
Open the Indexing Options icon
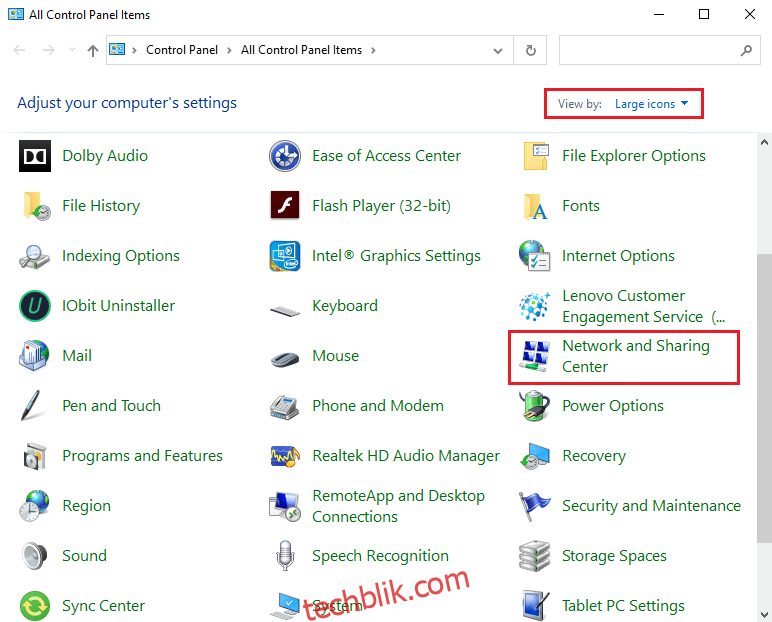(34, 257)
